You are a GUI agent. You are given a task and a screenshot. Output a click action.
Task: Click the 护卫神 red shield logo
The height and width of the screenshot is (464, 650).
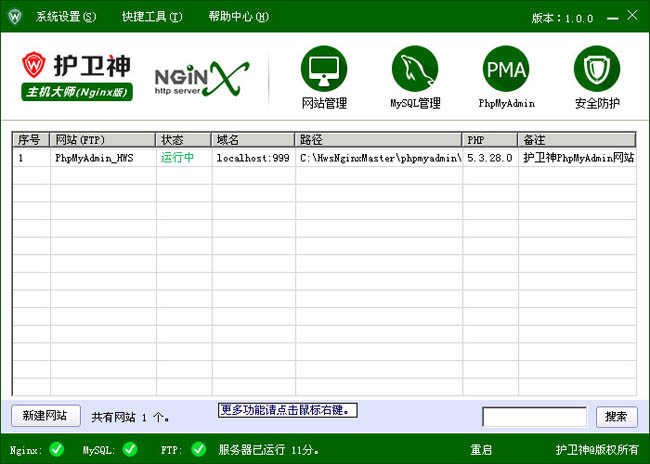pyautogui.click(x=34, y=65)
